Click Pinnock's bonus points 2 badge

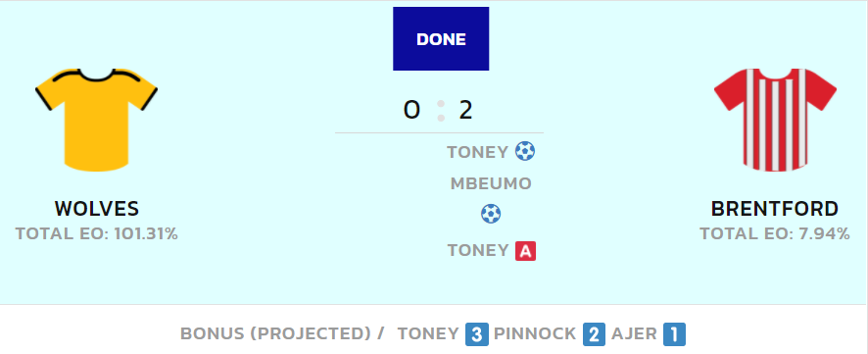coord(594,334)
